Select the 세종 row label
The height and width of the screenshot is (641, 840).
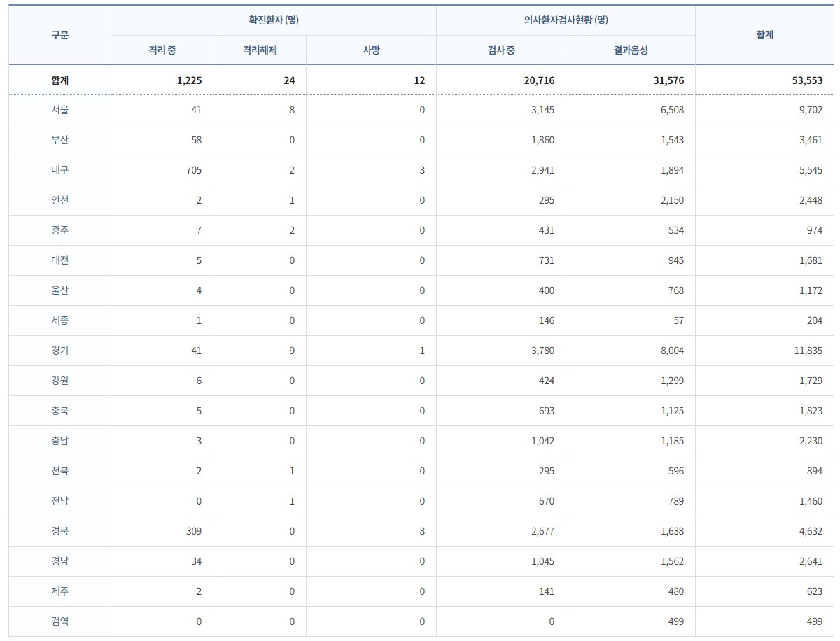tap(60, 320)
